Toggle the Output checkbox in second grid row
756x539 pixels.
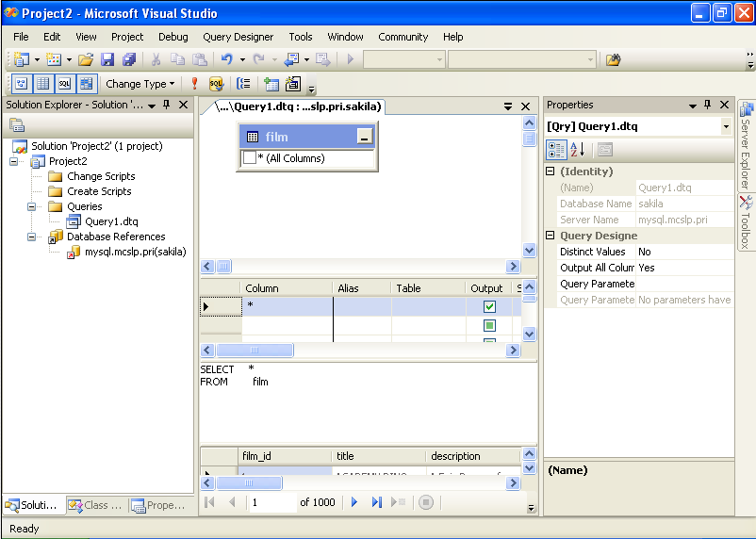tap(489, 325)
